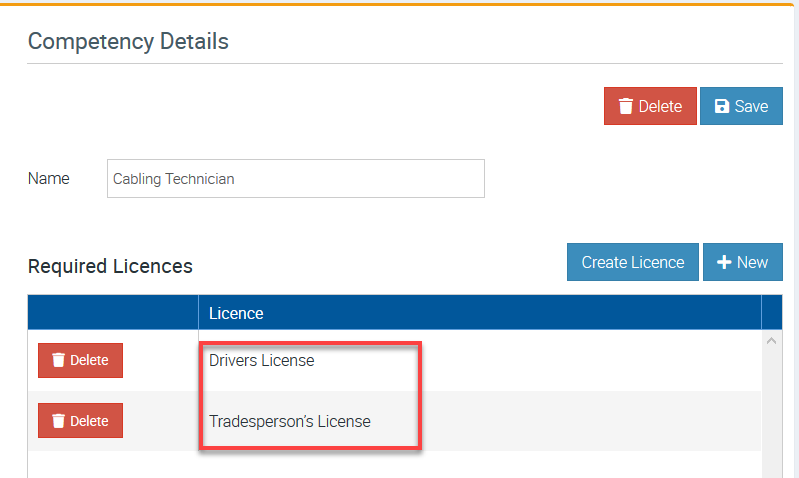Select the Tradesperson's License cell
Viewport: 799px width, 478px height.
click(290, 421)
